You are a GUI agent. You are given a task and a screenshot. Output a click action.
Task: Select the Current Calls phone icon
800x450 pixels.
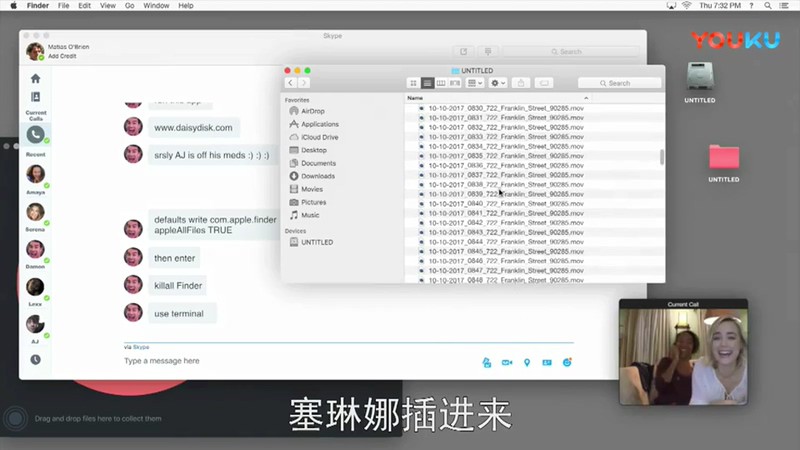(x=35, y=135)
